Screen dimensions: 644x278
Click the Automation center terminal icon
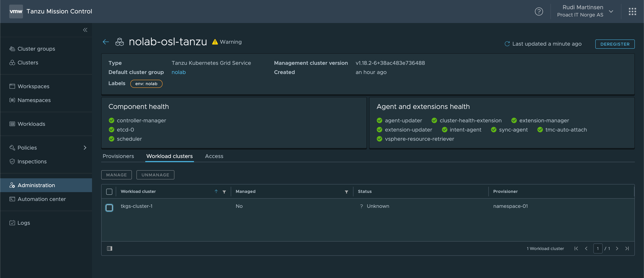[x=12, y=199]
